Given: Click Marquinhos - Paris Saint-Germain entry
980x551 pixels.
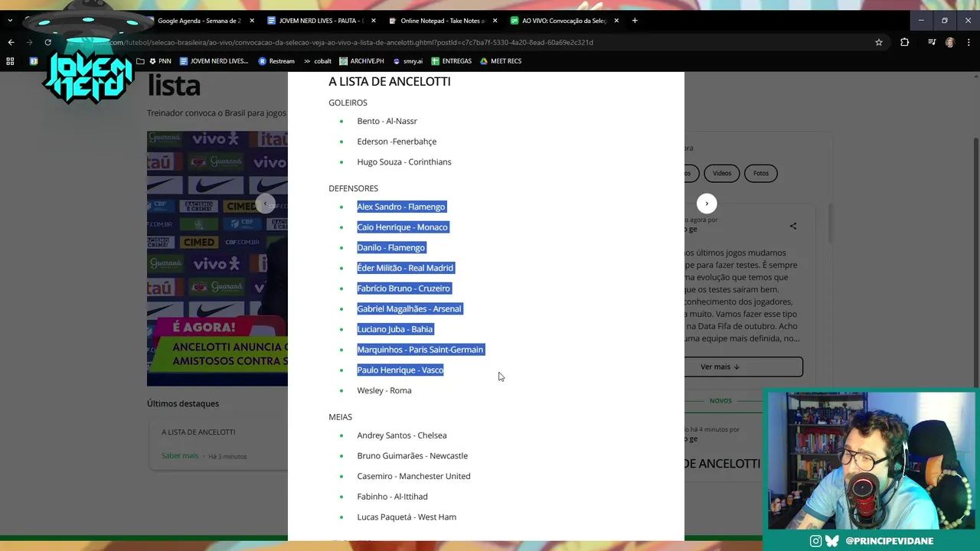Looking at the screenshot, I should [x=420, y=350].
